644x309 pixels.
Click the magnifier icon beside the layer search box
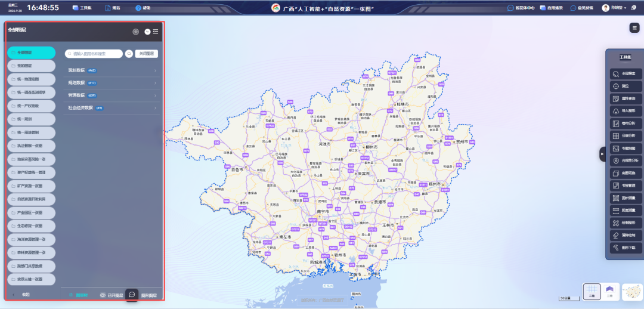pyautogui.click(x=129, y=54)
